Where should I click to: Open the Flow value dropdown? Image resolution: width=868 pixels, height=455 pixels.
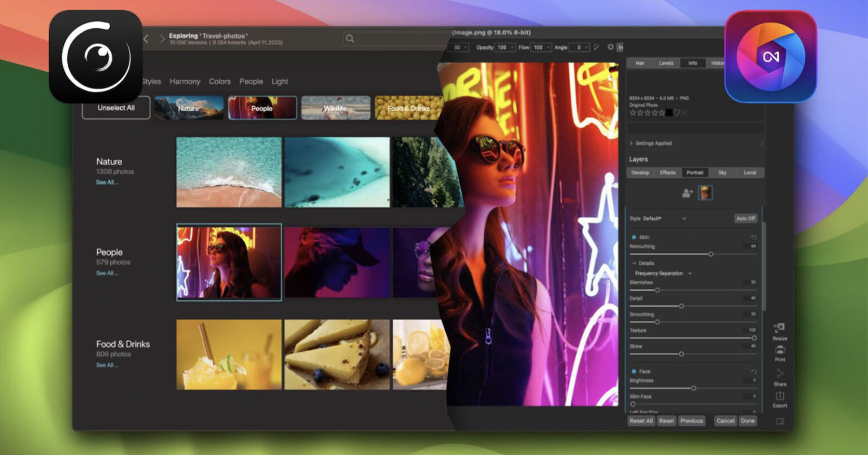[x=548, y=47]
